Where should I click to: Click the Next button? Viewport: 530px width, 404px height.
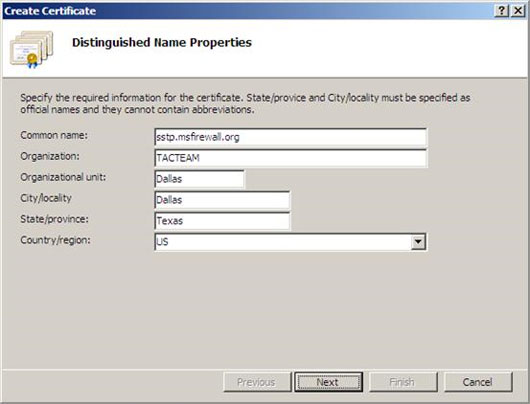point(328,382)
